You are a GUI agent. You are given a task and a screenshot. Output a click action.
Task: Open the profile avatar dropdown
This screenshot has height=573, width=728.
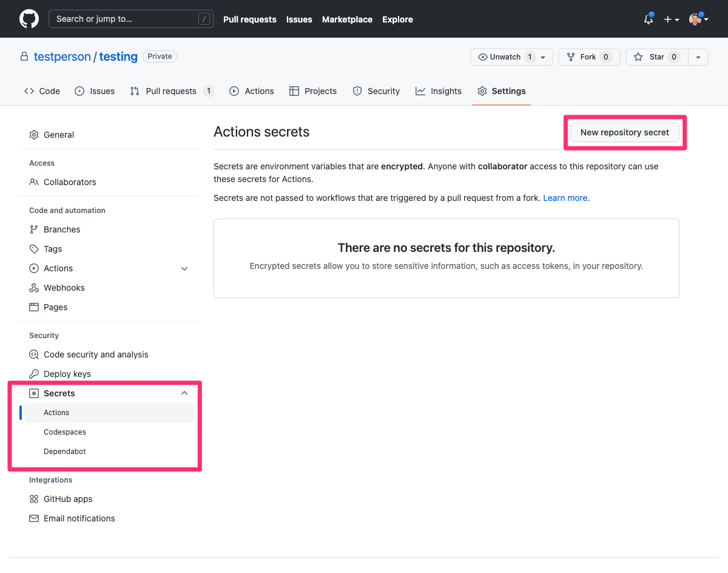coord(696,19)
